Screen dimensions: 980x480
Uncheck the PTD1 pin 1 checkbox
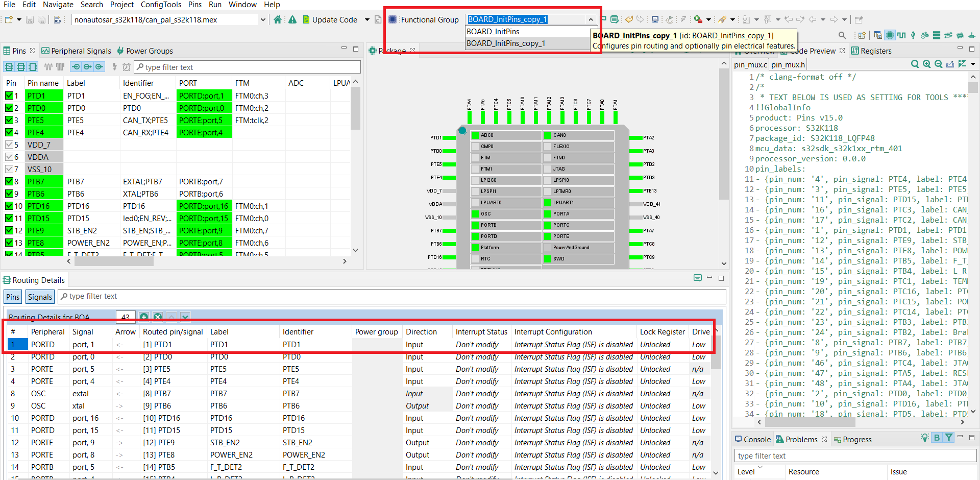9,95
